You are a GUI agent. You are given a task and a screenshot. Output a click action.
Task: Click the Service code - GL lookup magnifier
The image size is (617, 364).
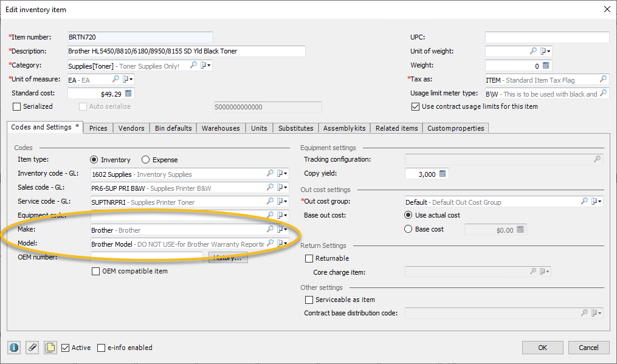click(x=270, y=201)
